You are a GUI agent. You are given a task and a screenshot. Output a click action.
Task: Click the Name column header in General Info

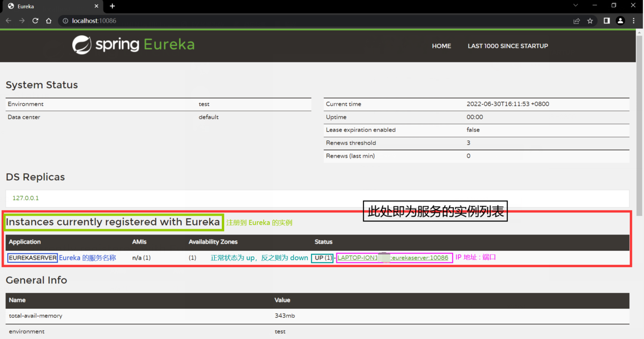coord(17,300)
